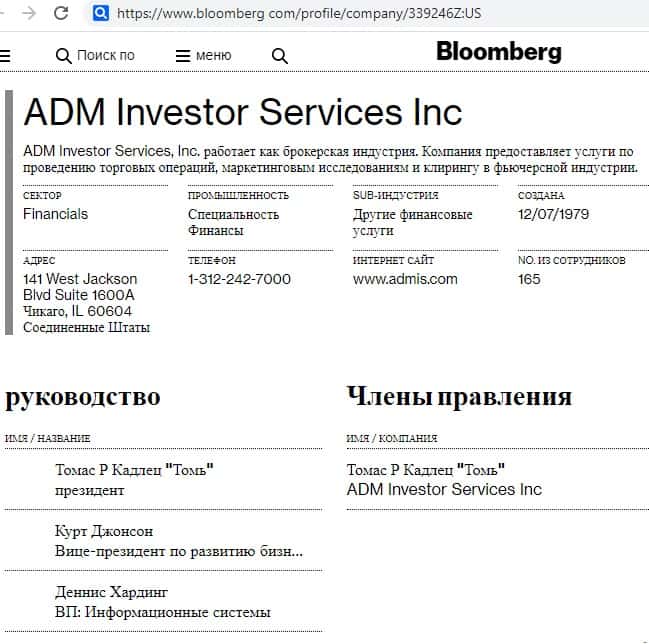Open board member Томас Р Кадлец's entry
Viewport: 649px width, 644px height.
click(426, 470)
